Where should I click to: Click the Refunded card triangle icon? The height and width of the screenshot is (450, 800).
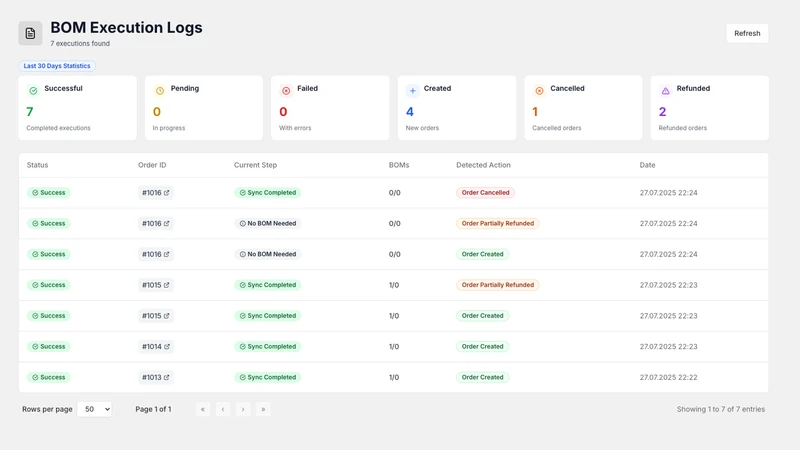pyautogui.click(x=665, y=91)
